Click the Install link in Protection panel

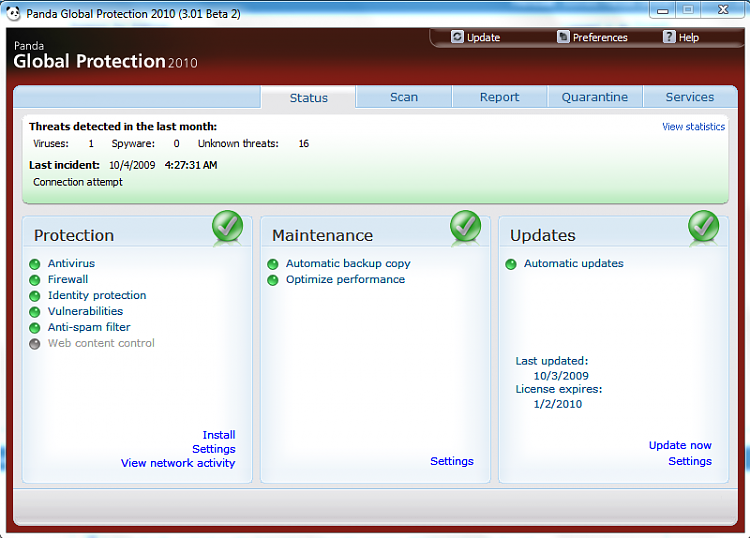point(219,435)
